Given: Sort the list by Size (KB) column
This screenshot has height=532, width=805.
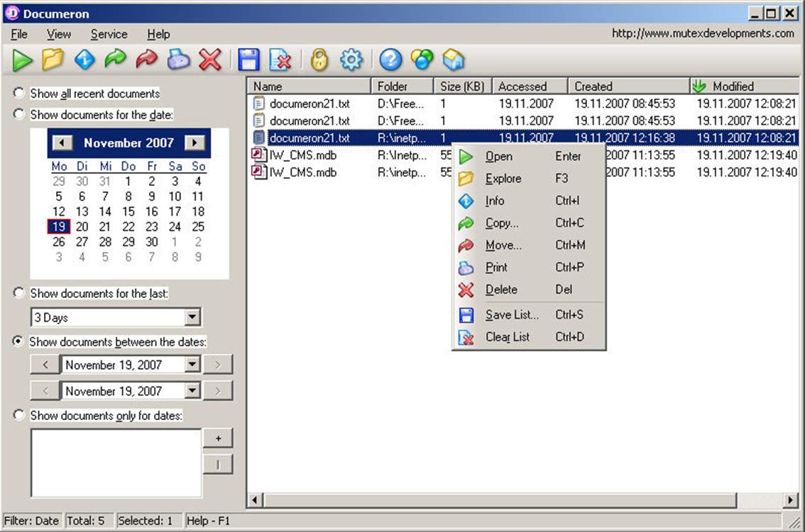Looking at the screenshot, I should coord(463,87).
